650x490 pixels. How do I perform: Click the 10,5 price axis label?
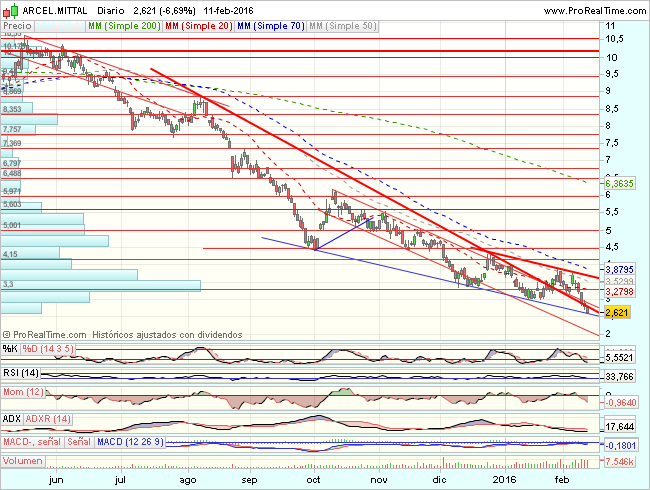pos(614,39)
